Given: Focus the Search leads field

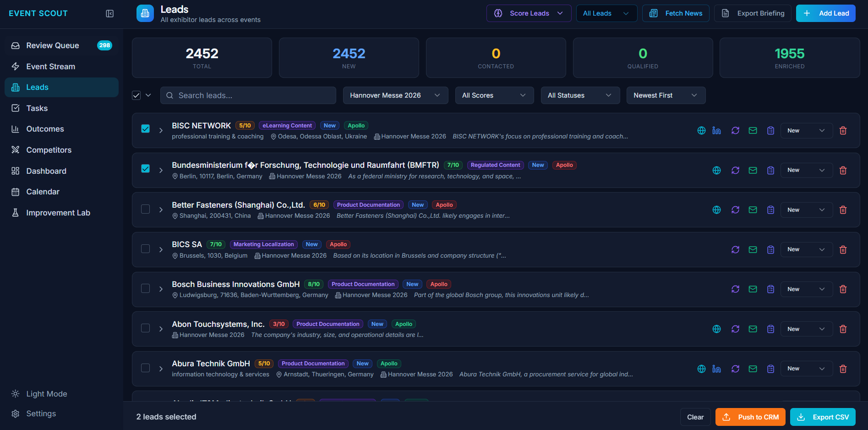Looking at the screenshot, I should pos(248,95).
